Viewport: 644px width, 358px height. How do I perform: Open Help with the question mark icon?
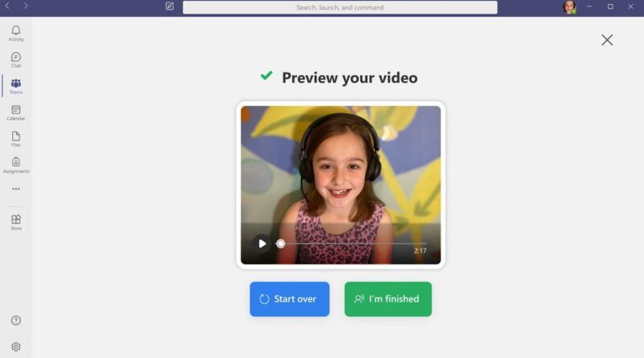click(16, 320)
